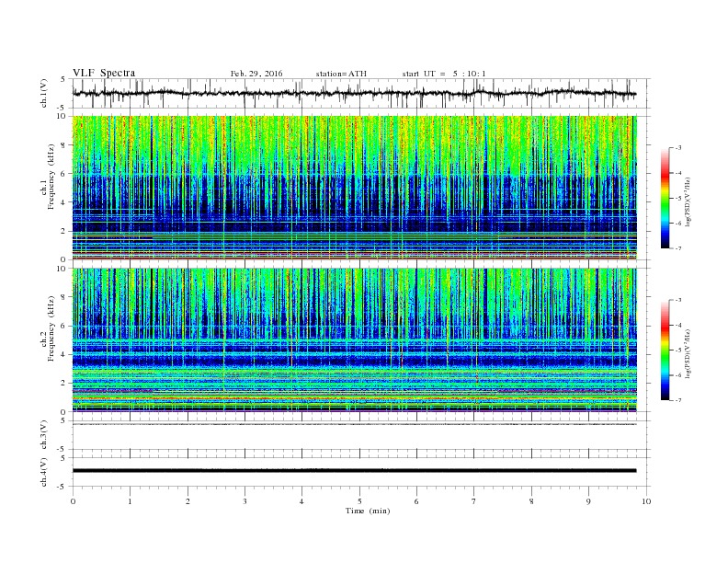Click the 1 minute tick on time axis
Image resolution: width=728 pixels, height=563 pixels.
130,501
